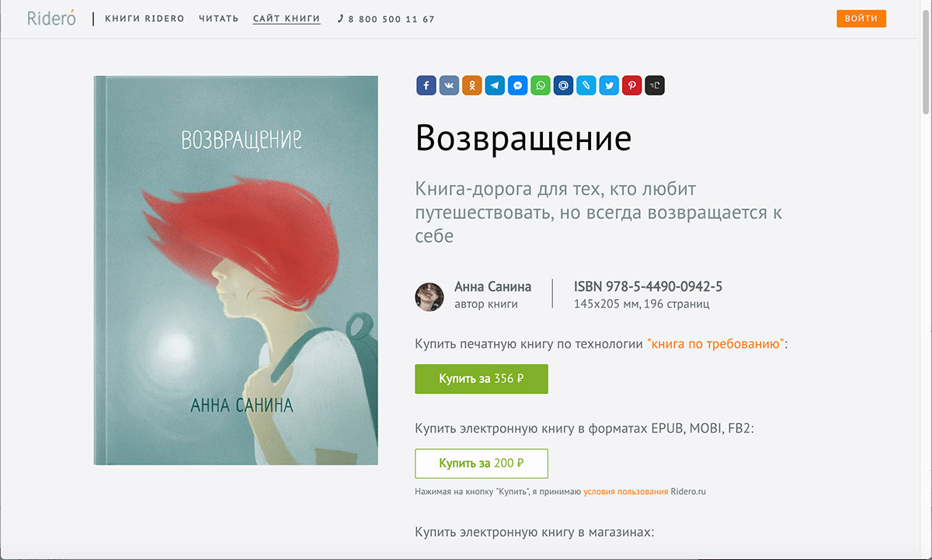Share via the Facebook Messenger icon
This screenshot has width=932, height=560.
[x=517, y=85]
